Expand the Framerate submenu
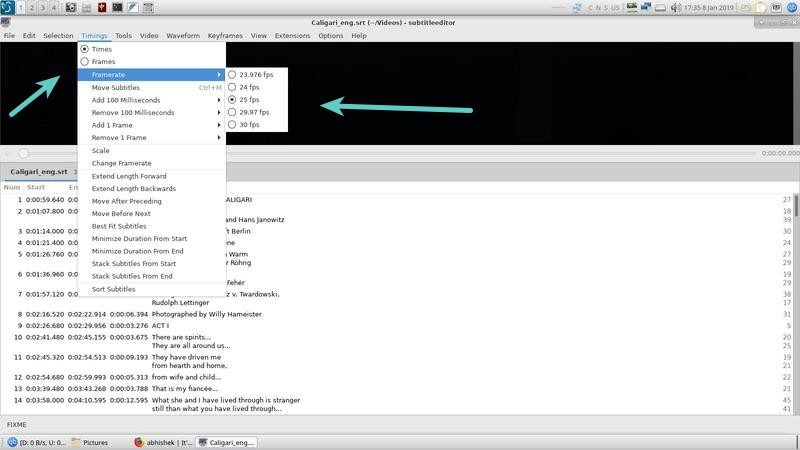 (152, 74)
